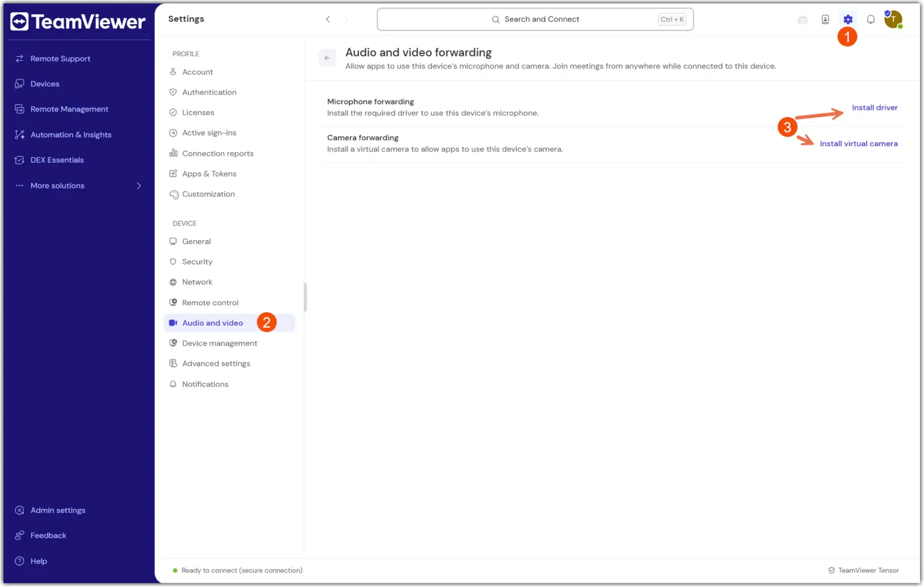Image resolution: width=924 pixels, height=587 pixels.
Task: Click the contacts book icon in top bar
Action: click(x=825, y=19)
